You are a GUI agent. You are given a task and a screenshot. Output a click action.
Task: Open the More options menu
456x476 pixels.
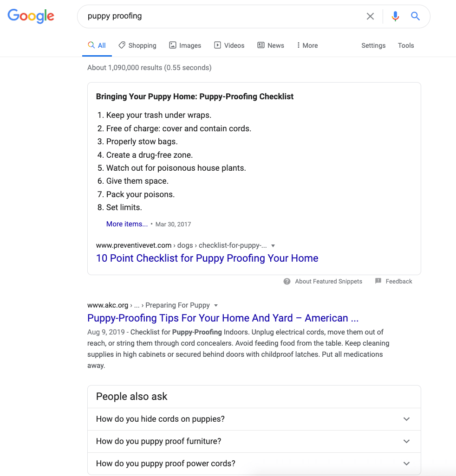[307, 45]
